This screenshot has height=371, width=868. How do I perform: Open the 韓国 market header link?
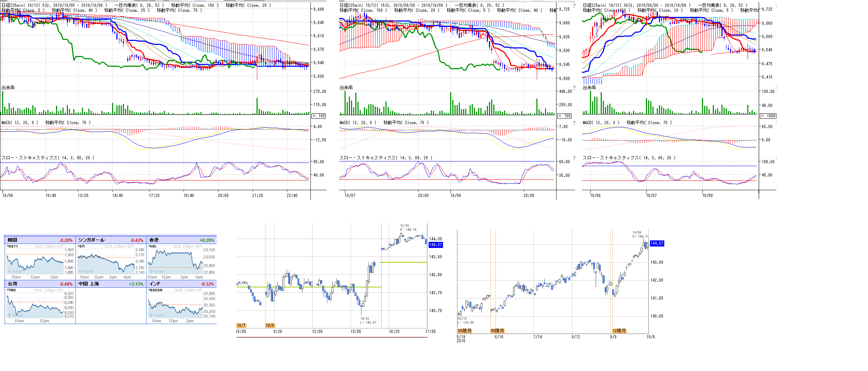point(13,240)
